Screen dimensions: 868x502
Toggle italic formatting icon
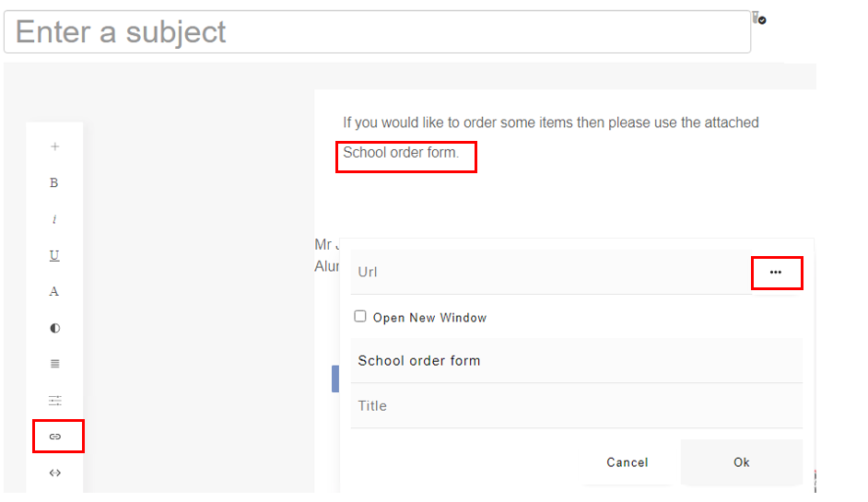coord(54,219)
